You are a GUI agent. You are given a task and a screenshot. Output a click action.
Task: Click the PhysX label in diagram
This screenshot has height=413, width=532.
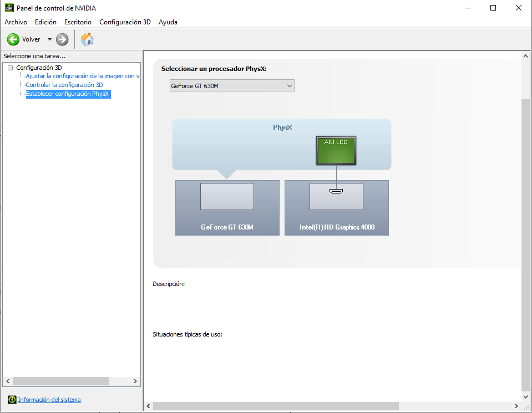point(282,128)
